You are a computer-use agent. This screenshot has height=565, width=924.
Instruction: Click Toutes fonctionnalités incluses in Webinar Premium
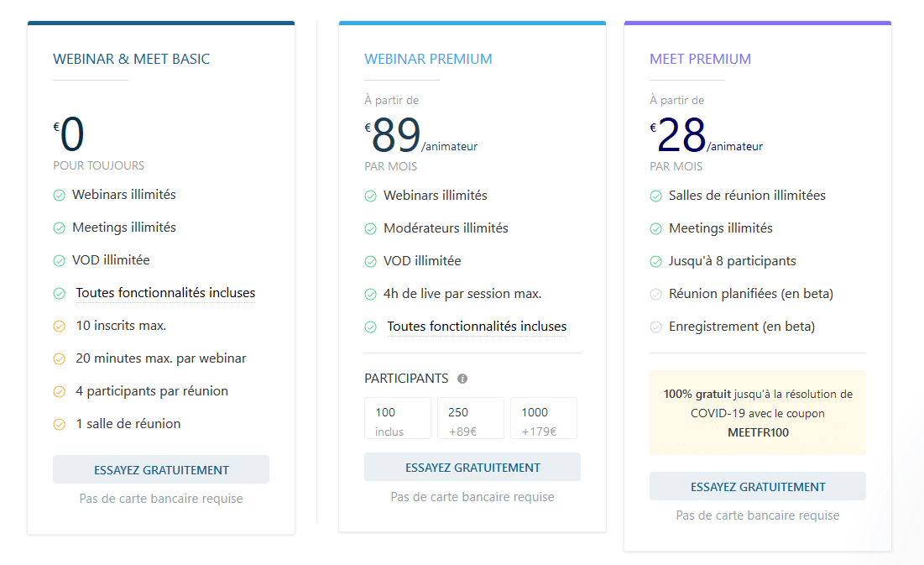(477, 327)
